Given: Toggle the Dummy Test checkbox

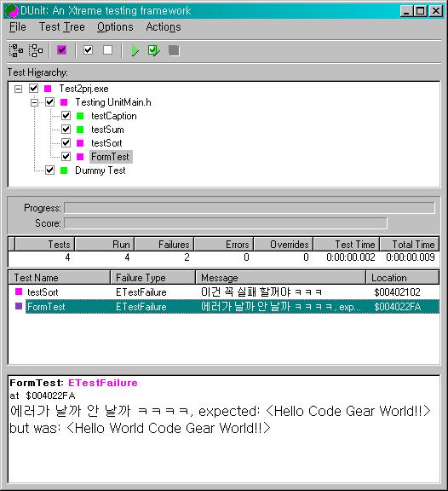Looking at the screenshot, I should coord(49,170).
